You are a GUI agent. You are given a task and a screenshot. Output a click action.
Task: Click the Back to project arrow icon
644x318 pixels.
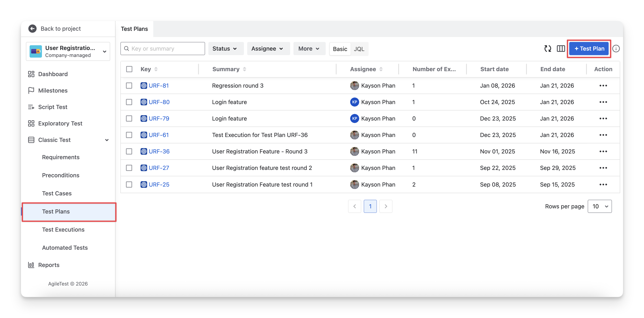(32, 29)
